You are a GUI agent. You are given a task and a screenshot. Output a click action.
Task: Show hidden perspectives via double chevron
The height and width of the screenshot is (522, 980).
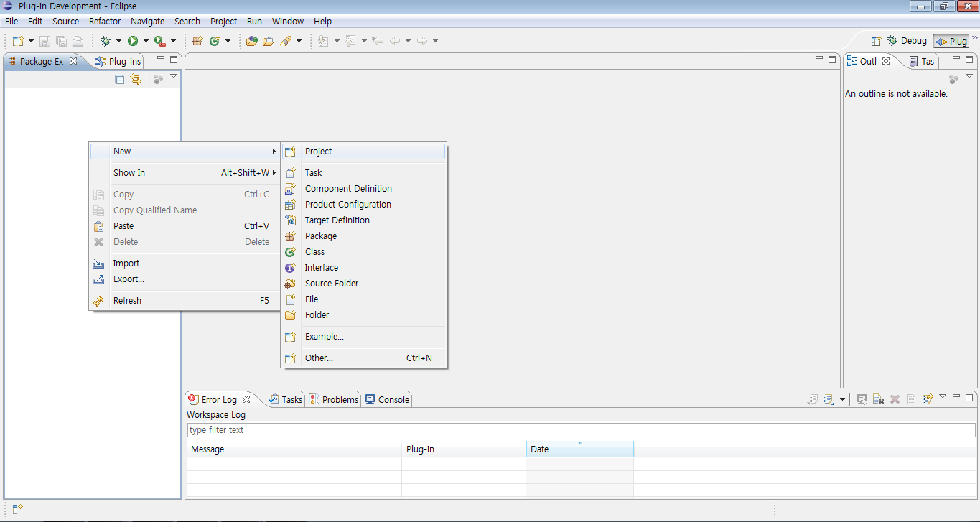974,37
